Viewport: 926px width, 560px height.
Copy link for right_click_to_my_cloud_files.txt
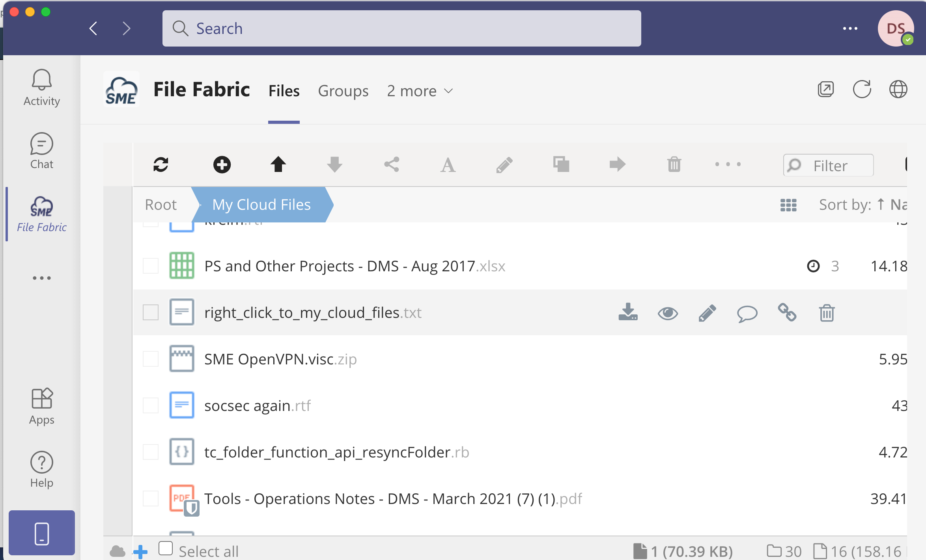point(787,313)
